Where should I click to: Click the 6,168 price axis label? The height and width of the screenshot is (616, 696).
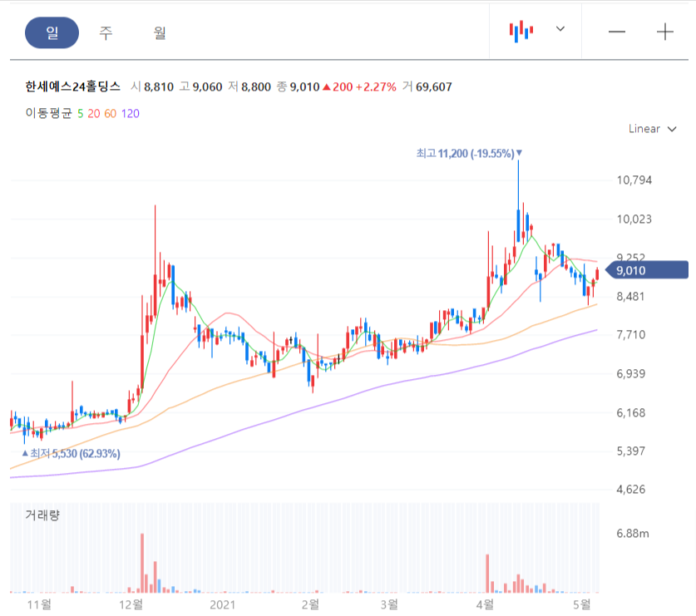click(631, 412)
